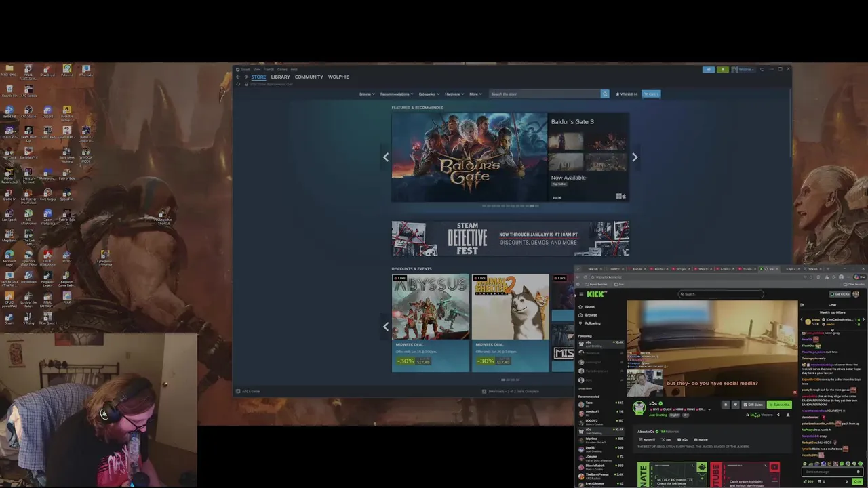Image resolution: width=868 pixels, height=488 pixels.
Task: Launch Hogwarts Legacy from desktop
Action: [47, 278]
